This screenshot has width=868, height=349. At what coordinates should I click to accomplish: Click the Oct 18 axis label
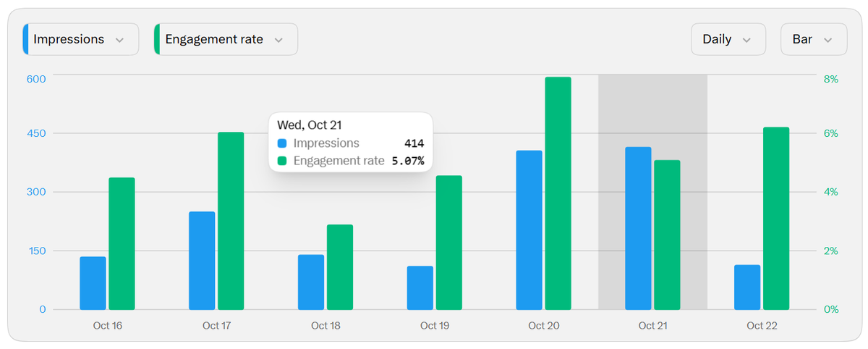325,326
